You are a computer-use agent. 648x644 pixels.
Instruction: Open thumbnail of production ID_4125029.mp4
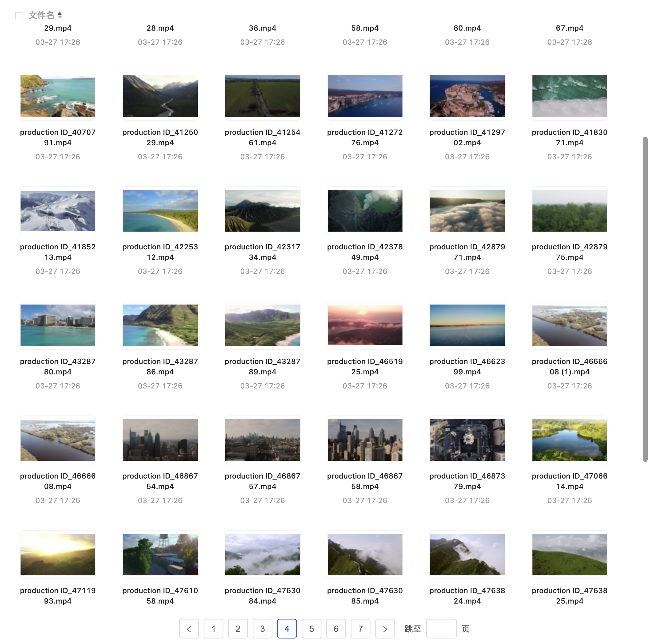click(x=160, y=96)
